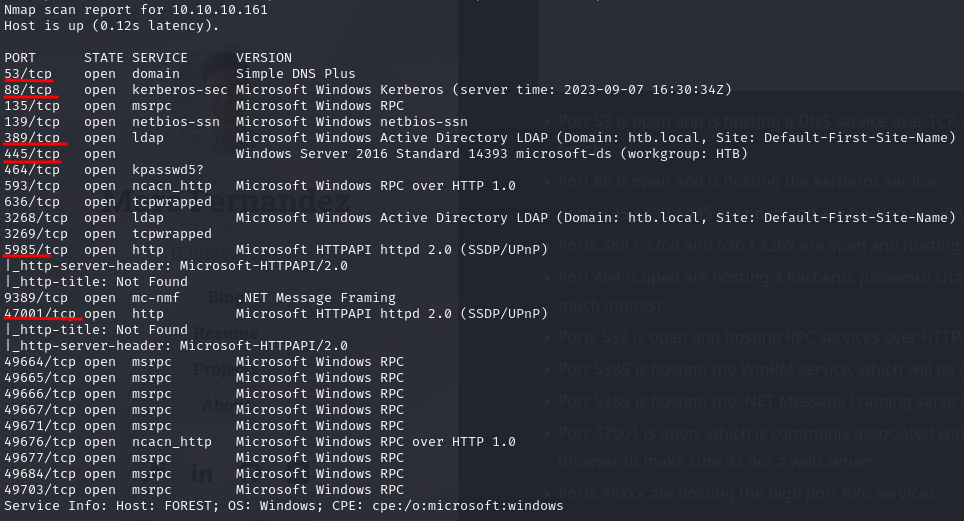Click the VERSION column header
The image size is (964, 521).
[264, 58]
